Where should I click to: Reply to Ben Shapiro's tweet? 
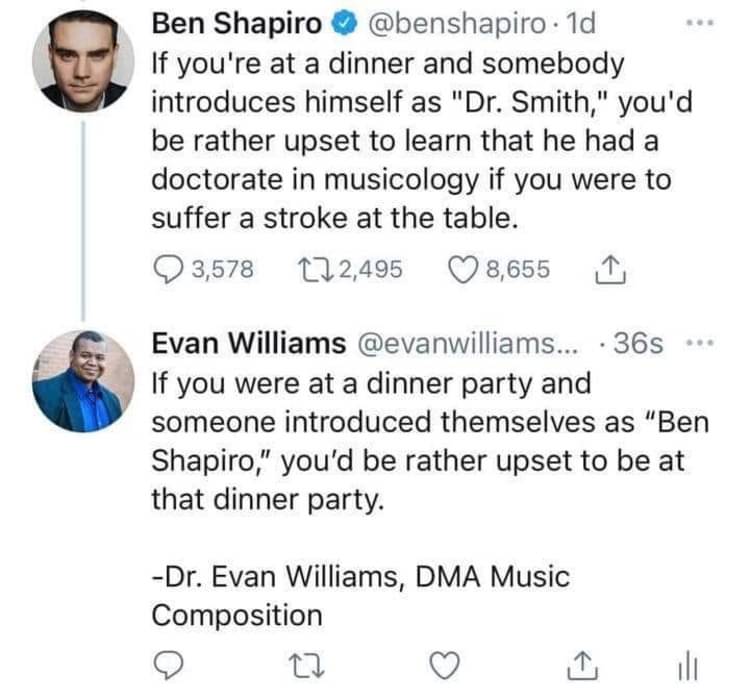(169, 268)
